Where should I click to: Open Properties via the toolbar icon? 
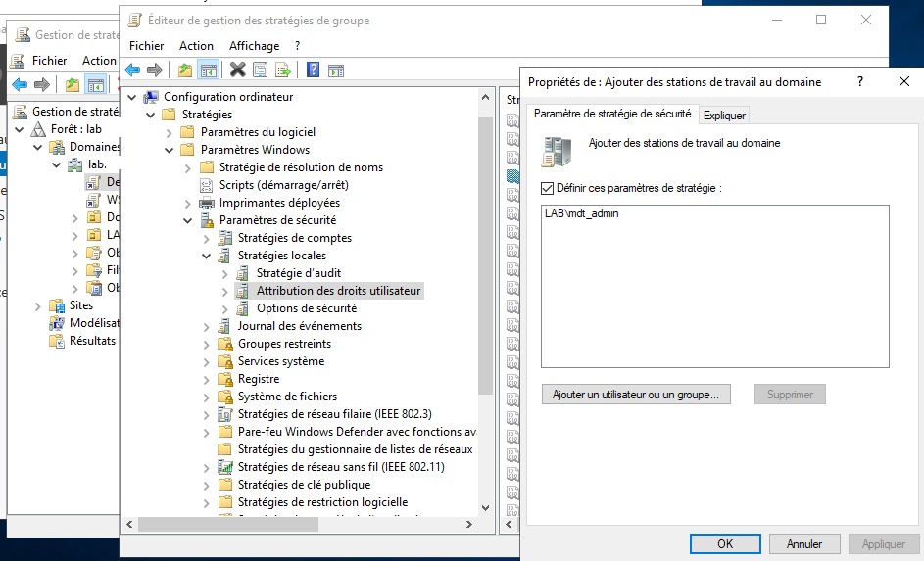click(x=260, y=70)
